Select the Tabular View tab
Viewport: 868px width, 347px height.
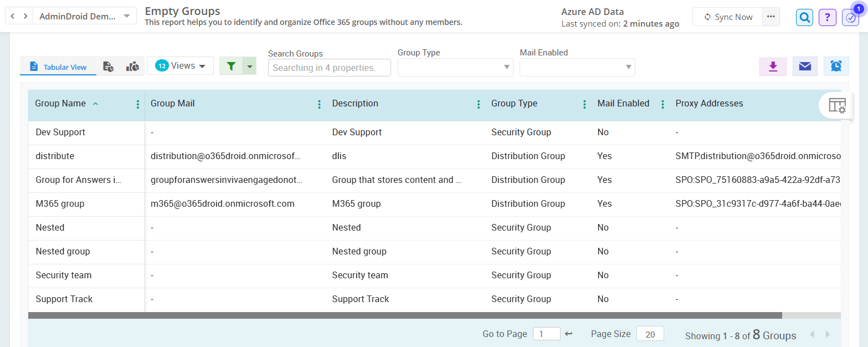click(58, 67)
